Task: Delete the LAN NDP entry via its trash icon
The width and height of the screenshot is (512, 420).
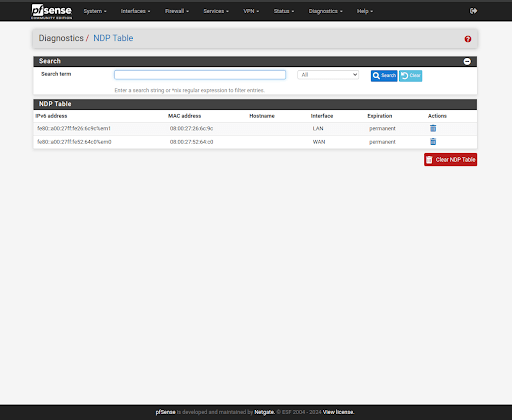Action: click(433, 128)
